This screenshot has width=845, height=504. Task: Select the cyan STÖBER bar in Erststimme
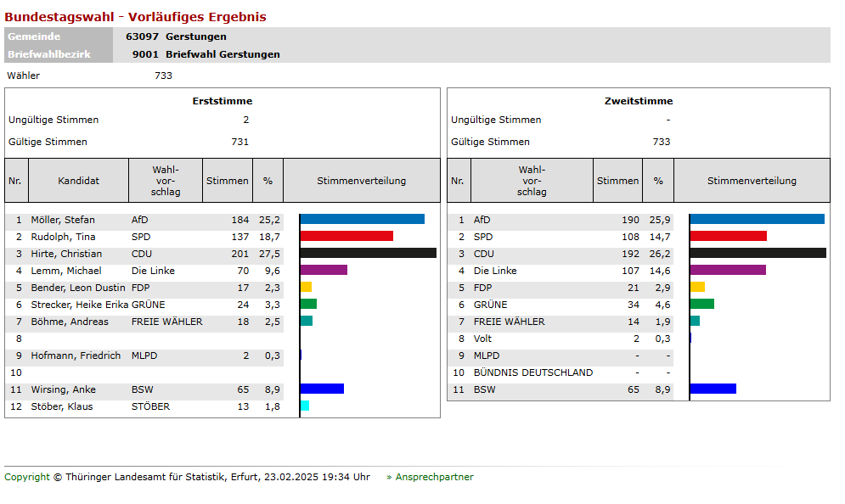tap(305, 406)
